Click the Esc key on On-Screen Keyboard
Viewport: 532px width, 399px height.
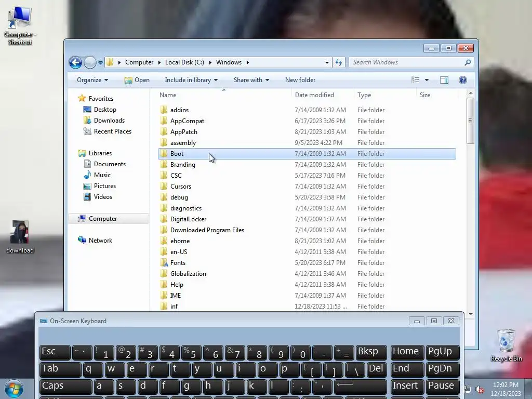[x=55, y=352]
